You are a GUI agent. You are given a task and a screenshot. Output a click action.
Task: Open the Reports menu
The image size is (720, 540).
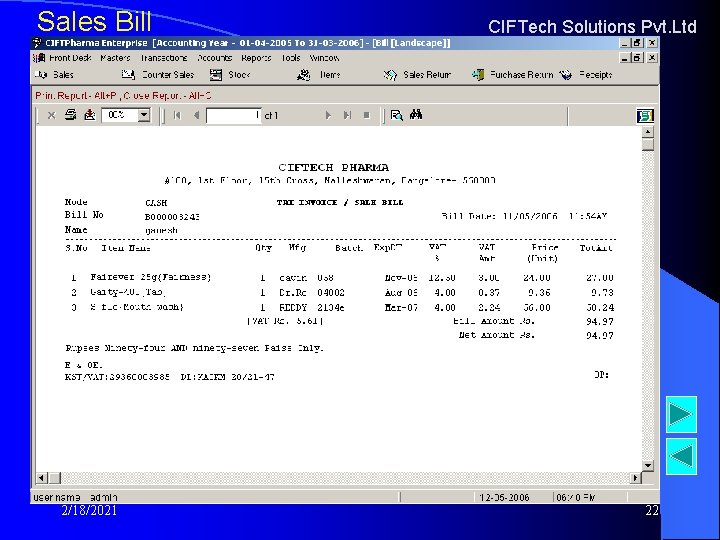(x=256, y=58)
